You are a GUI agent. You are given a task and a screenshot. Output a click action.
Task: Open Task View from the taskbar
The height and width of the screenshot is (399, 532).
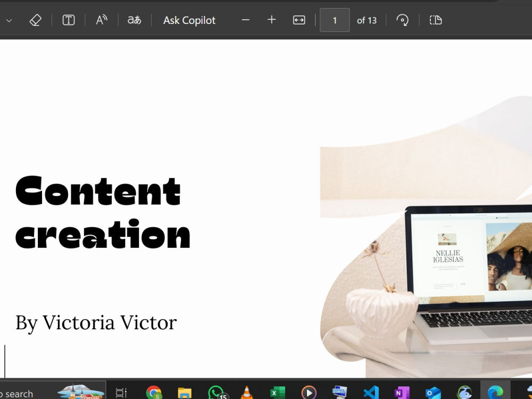point(121,393)
